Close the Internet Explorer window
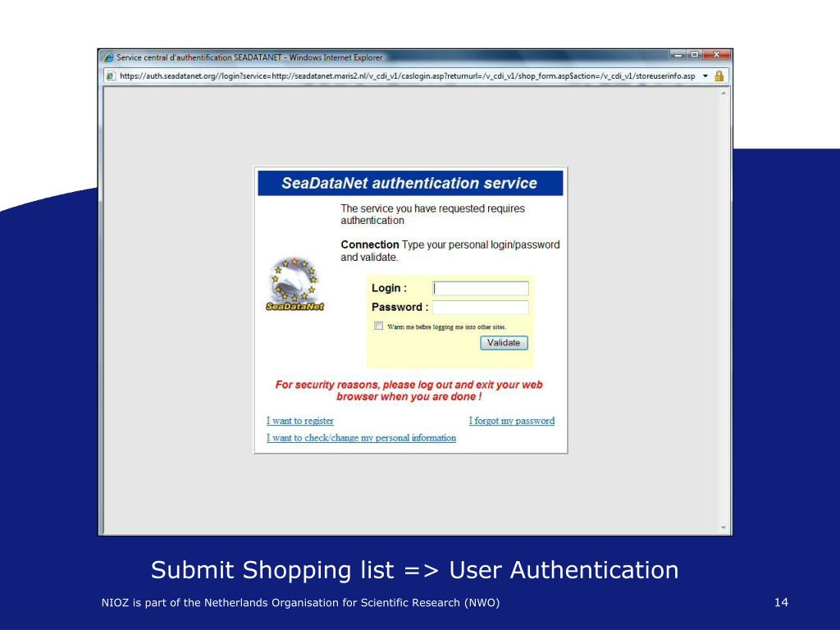This screenshot has width=840, height=630. 716,55
